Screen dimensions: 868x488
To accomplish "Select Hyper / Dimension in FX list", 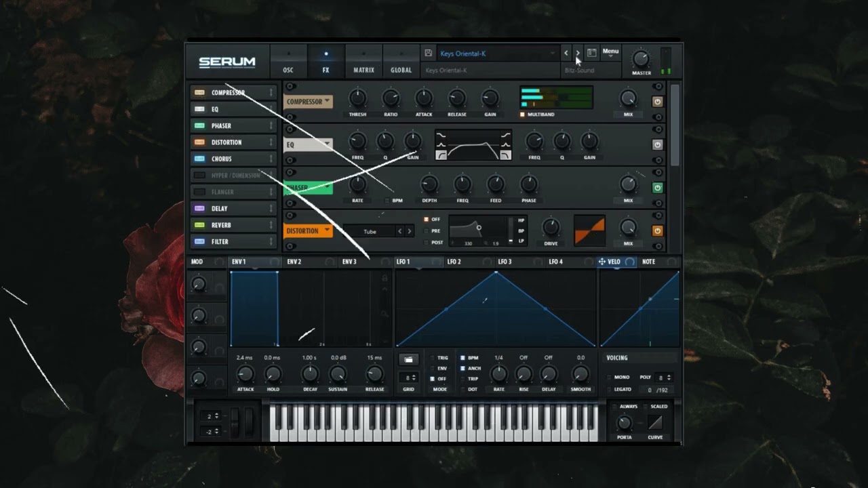I will pos(233,176).
